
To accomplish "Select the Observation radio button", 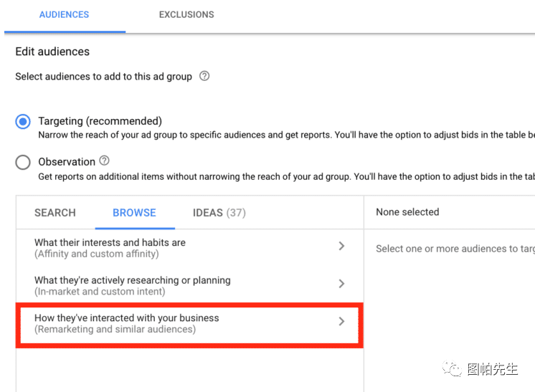I will tap(23, 163).
